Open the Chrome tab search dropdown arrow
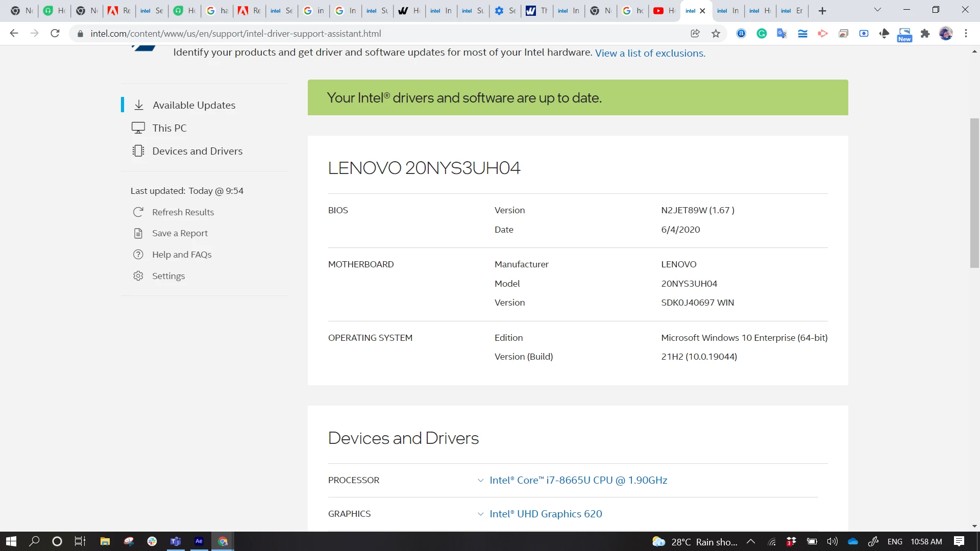Screen dimensions: 980x551 (x=877, y=10)
